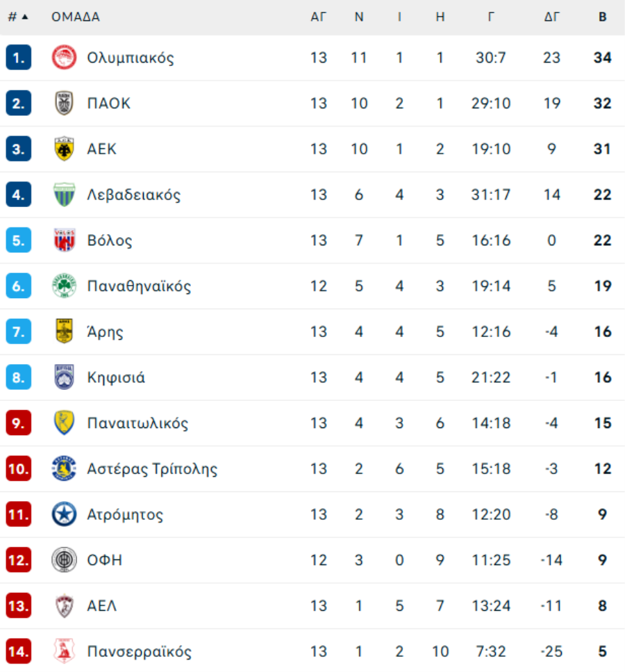The width and height of the screenshot is (625, 672).
Task: Click the Ολυμπιακός club crest icon
Action: coord(64,58)
